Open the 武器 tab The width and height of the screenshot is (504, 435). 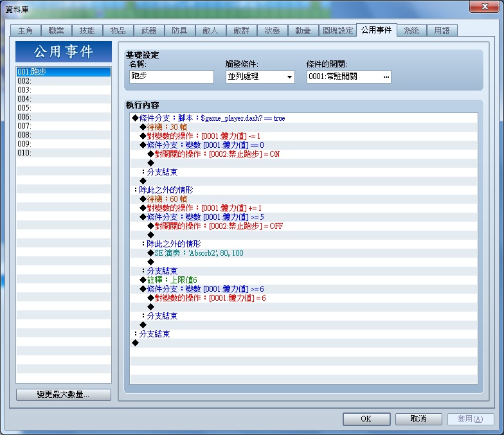tap(149, 31)
